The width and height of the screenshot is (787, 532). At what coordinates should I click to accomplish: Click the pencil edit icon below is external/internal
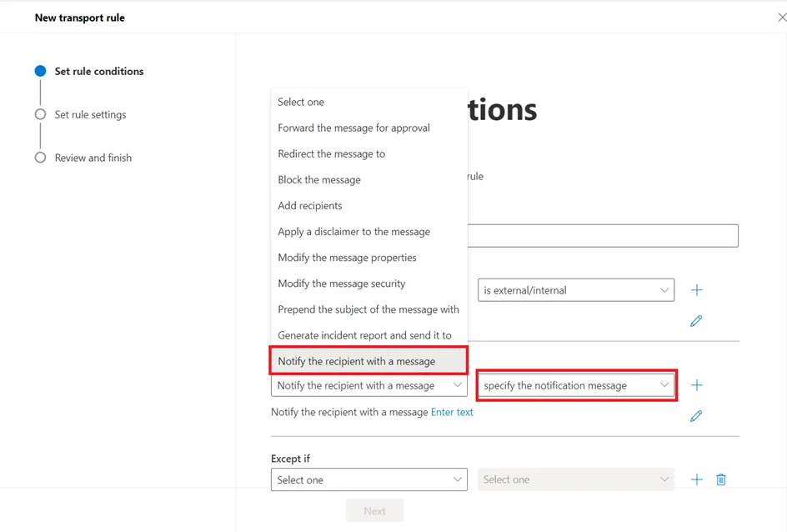[x=696, y=321]
